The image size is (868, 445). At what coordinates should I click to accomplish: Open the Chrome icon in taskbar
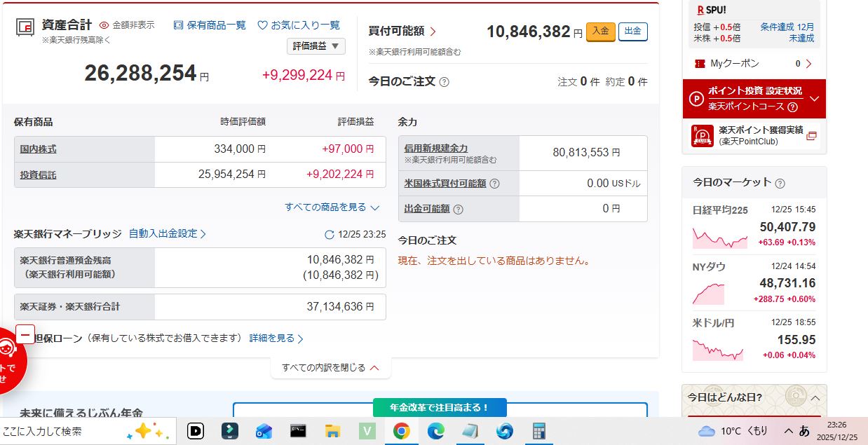click(401, 431)
